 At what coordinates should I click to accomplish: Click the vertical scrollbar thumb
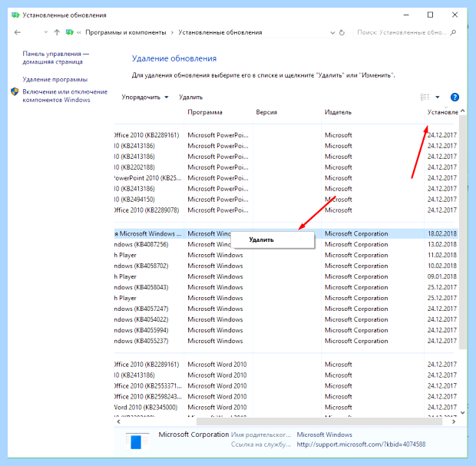pos(462,233)
